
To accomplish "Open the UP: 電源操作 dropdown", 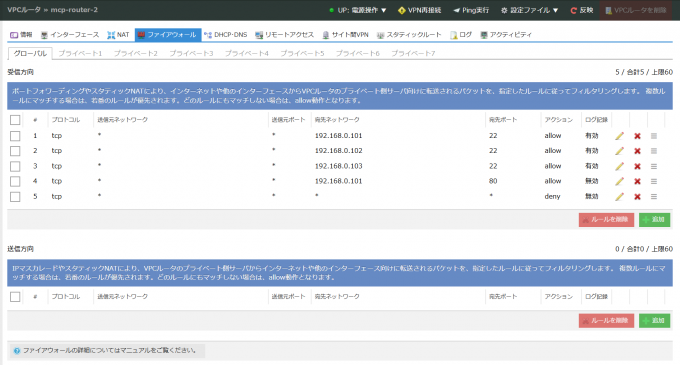I will (x=358, y=10).
